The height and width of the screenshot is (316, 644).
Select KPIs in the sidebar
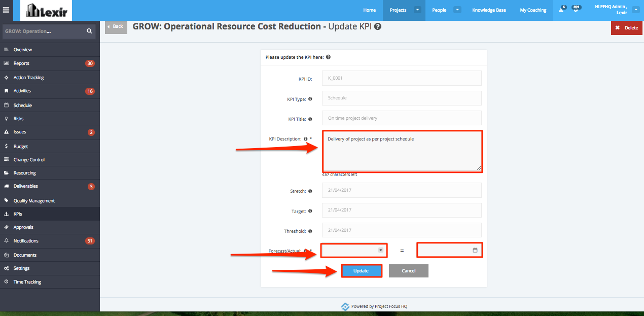pyautogui.click(x=50, y=214)
